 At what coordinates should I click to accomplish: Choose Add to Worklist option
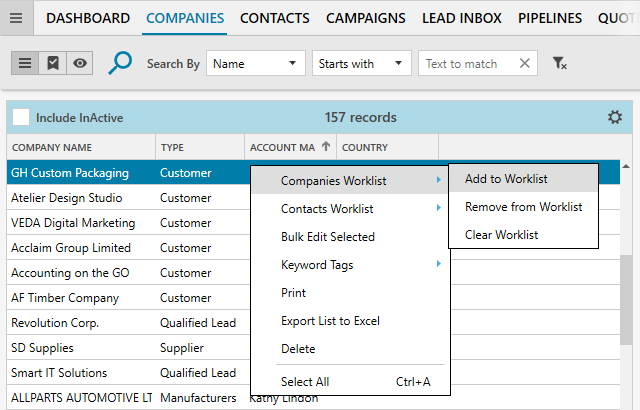coord(506,179)
